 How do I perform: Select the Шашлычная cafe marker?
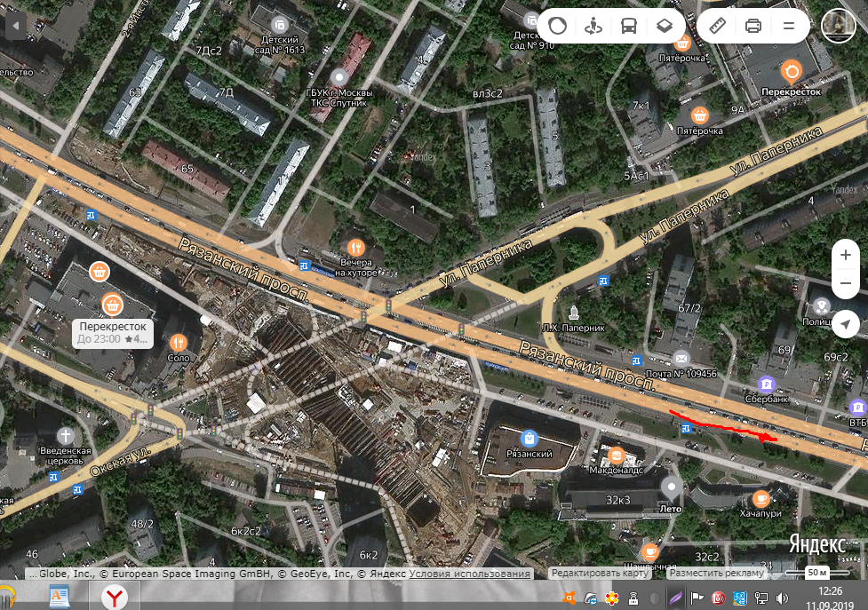click(650, 552)
